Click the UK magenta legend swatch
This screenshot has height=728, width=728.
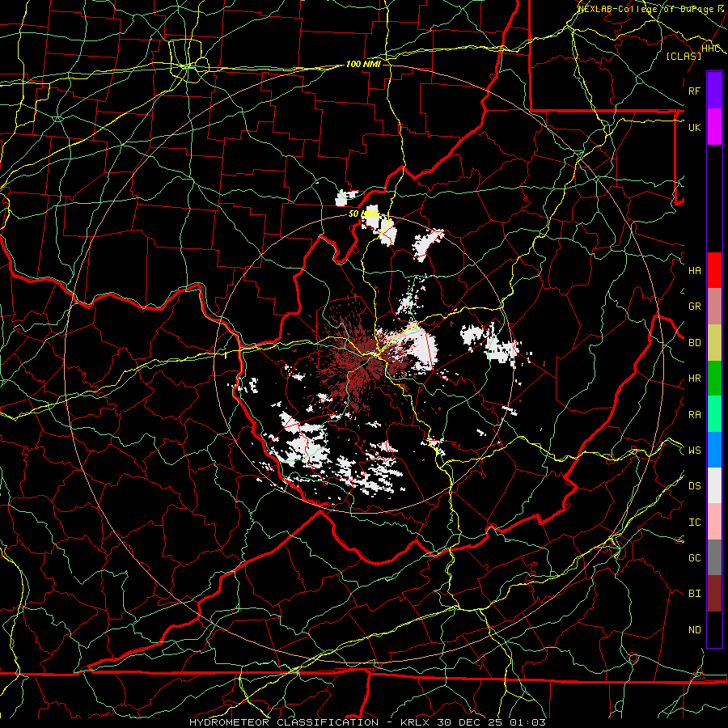pos(714,127)
